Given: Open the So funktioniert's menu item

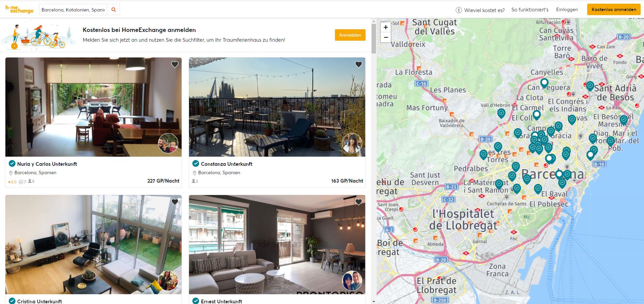Looking at the screenshot, I should (x=530, y=10).
